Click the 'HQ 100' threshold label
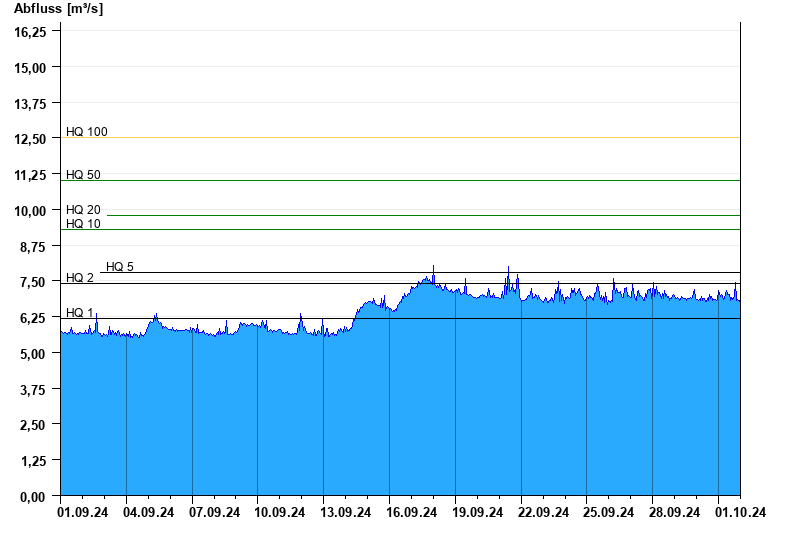The width and height of the screenshot is (800, 550). (x=87, y=132)
